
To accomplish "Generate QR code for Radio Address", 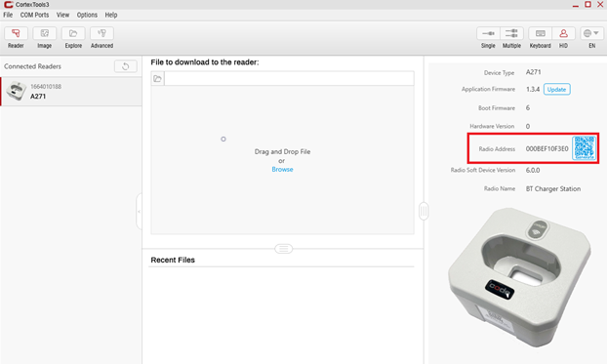I will pyautogui.click(x=585, y=147).
